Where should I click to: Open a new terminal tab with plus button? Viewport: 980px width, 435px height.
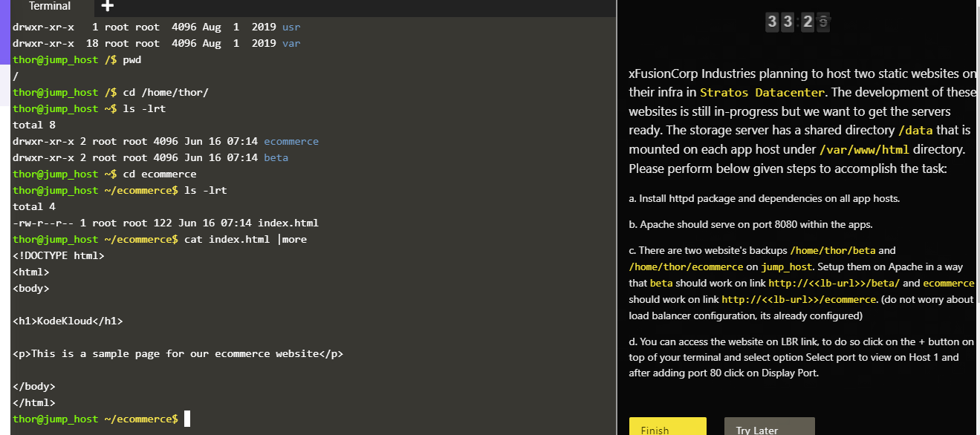point(107,7)
